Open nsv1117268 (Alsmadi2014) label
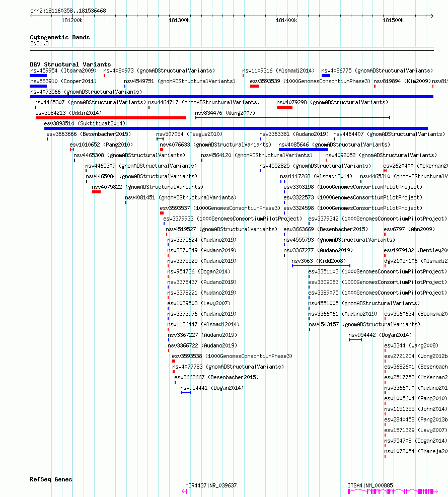Viewport: 448px width, 497px height. [316, 176]
